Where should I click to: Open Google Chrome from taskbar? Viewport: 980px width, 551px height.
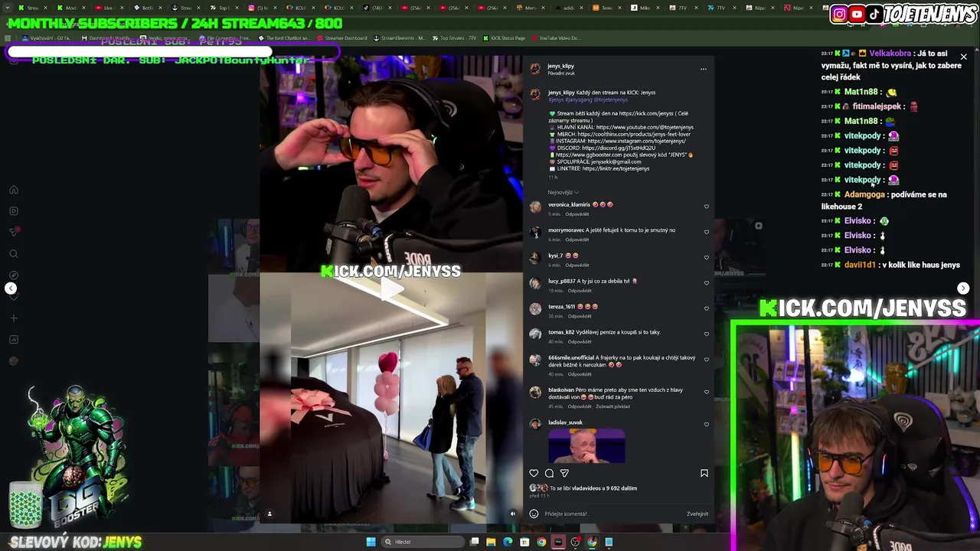(x=541, y=542)
